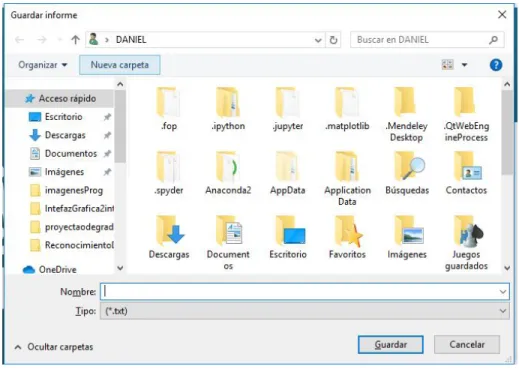Open the Búsquedas folder

click(x=406, y=173)
